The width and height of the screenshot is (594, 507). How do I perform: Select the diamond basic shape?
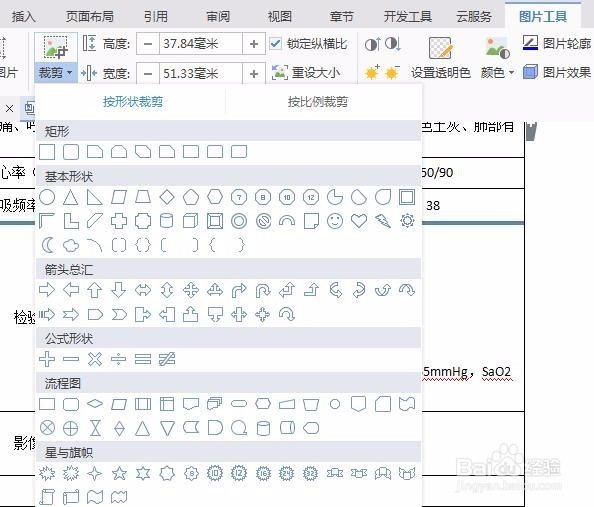point(167,197)
